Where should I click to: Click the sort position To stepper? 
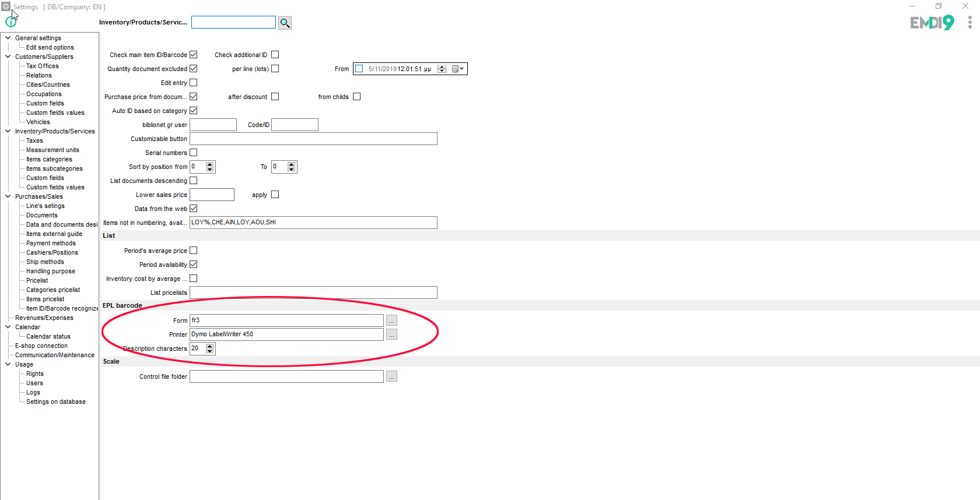click(x=292, y=167)
